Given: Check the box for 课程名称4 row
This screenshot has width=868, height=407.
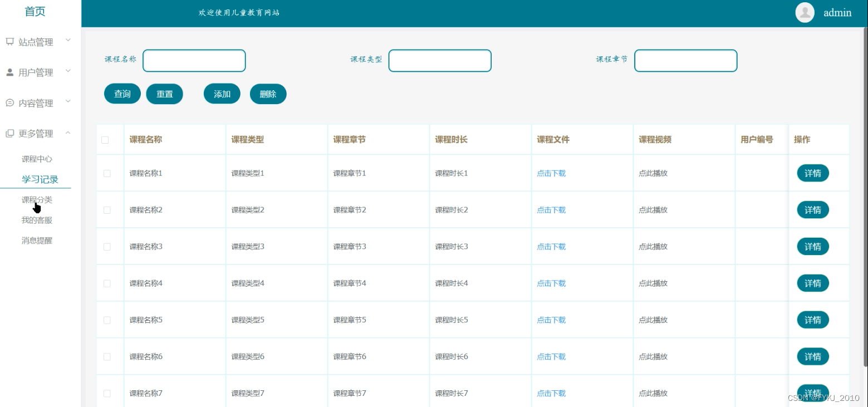Looking at the screenshot, I should click(107, 283).
